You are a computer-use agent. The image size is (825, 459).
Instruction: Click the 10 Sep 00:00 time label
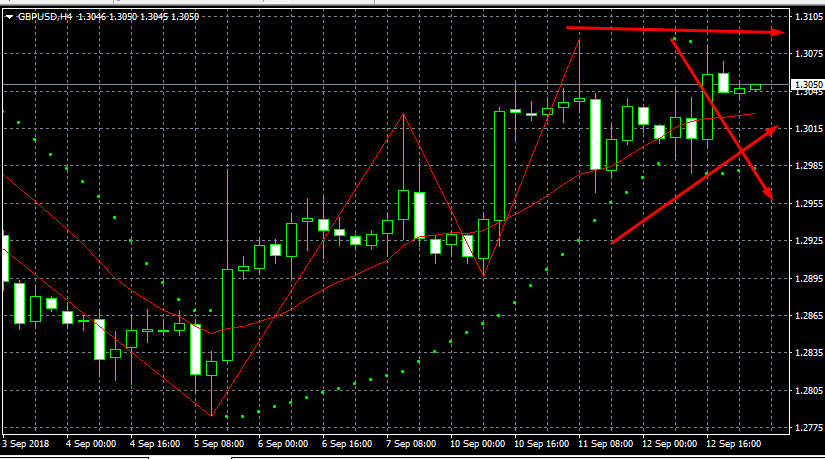(x=477, y=444)
